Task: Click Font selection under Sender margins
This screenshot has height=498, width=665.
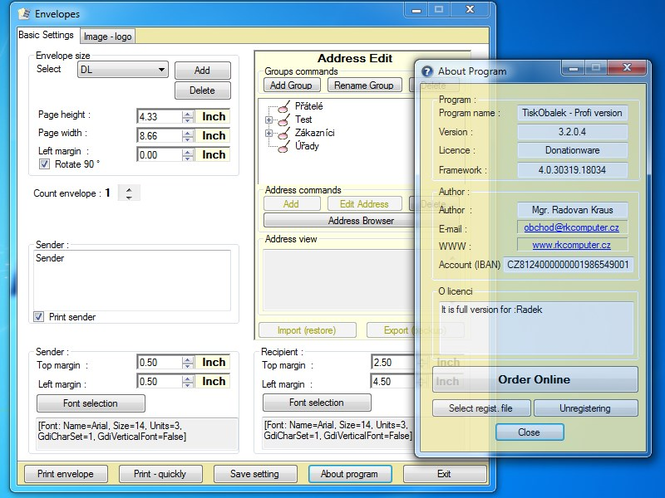Action: (x=91, y=404)
